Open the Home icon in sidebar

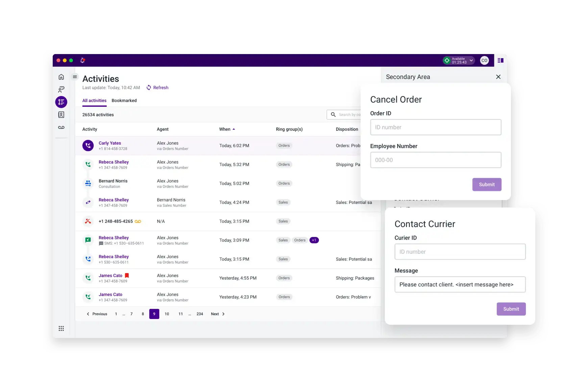point(61,77)
